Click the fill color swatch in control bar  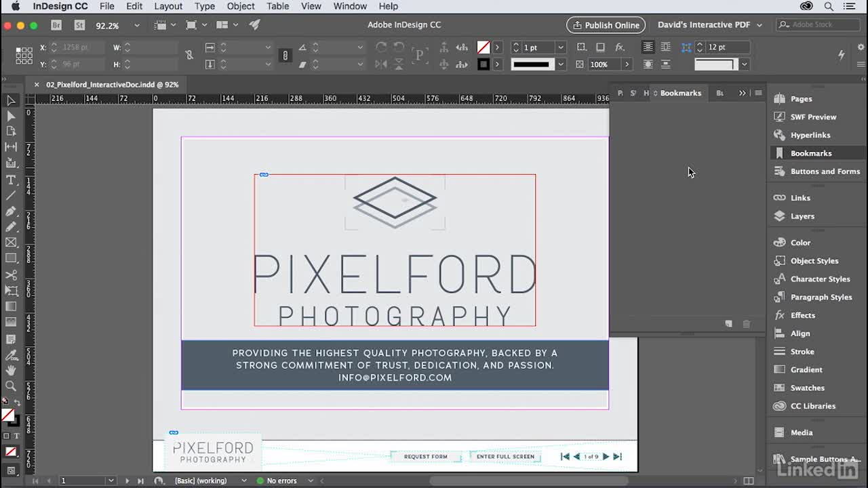(x=484, y=47)
